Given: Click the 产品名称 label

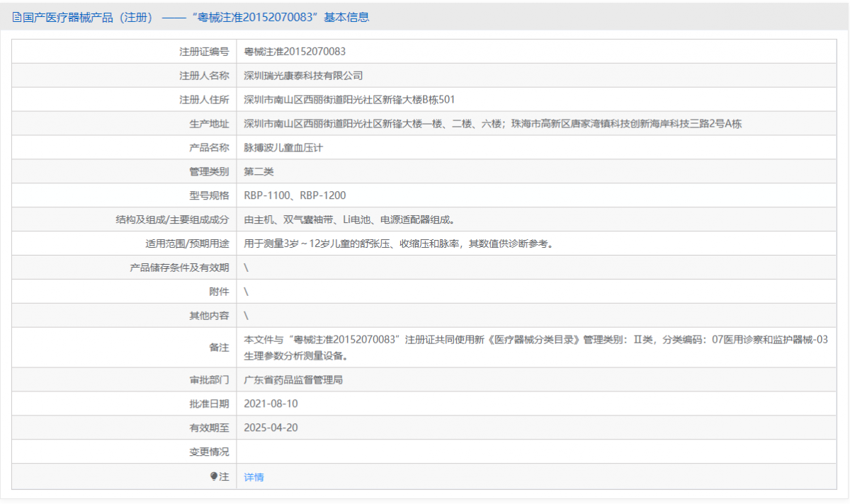Looking at the screenshot, I should 210,148.
